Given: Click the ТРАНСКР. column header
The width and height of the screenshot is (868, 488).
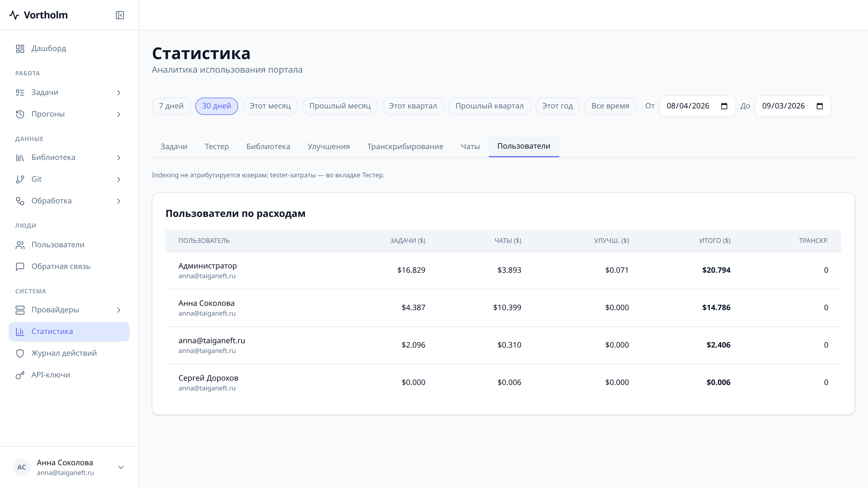Looking at the screenshot, I should pyautogui.click(x=813, y=241).
